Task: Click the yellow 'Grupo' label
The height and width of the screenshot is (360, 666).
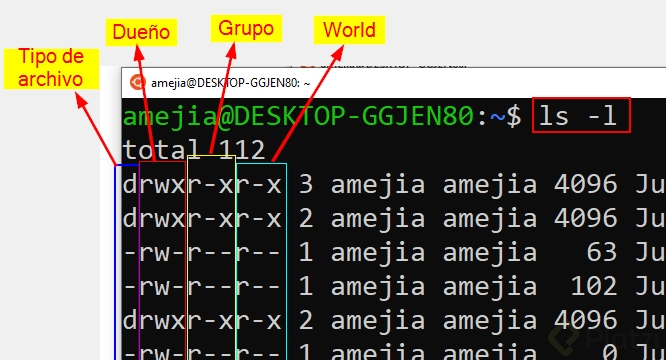Action: (246, 28)
